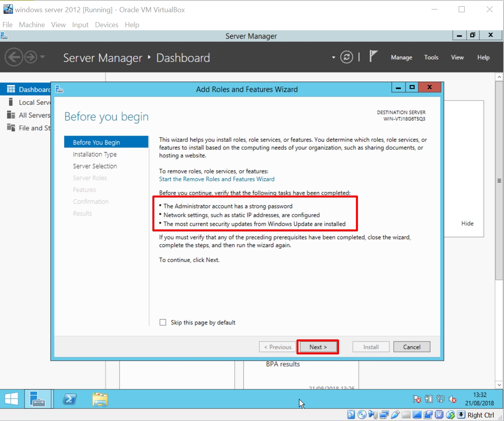Open VirtualBox View menu

coord(58,24)
